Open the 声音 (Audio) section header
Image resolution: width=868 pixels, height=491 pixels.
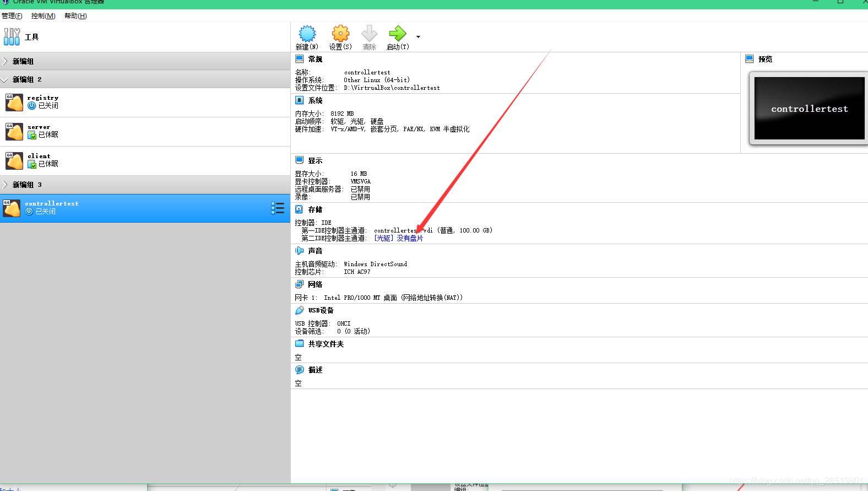click(x=316, y=251)
